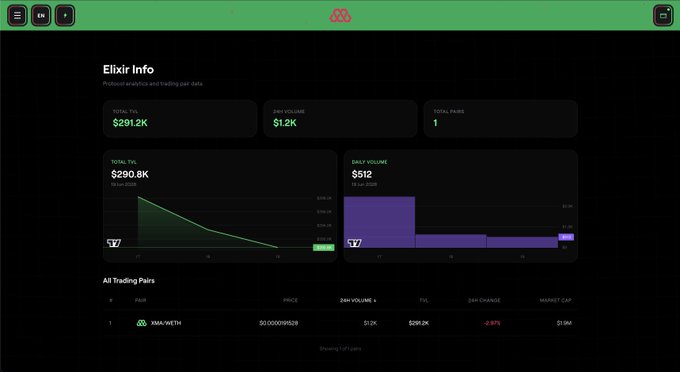Screen dimensions: 680x372
Task: Sort table by 24H CHANGE column
Action: (484, 300)
